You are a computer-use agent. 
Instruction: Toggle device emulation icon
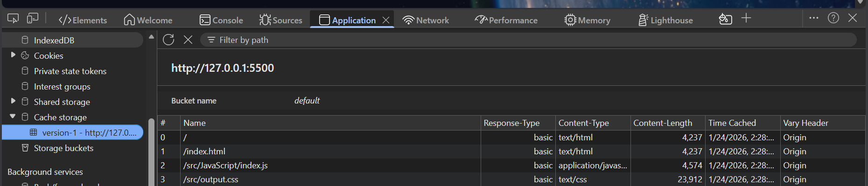[32, 19]
